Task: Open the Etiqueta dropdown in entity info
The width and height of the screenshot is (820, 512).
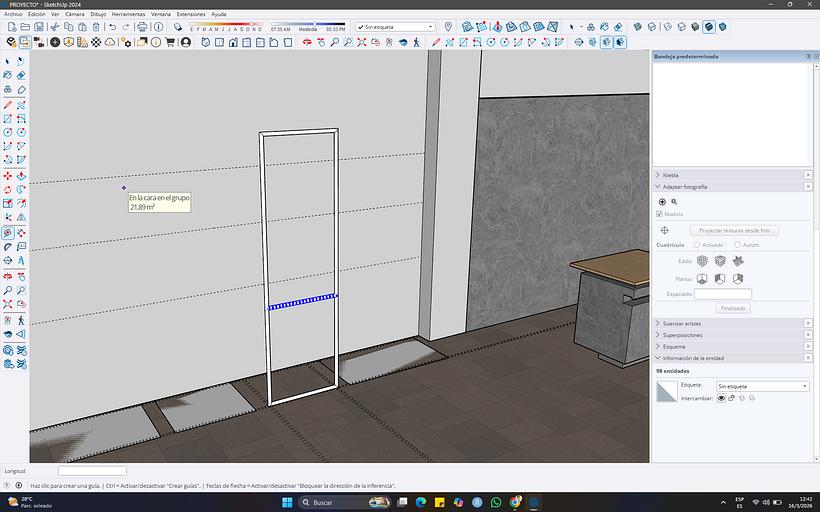Action: [x=762, y=386]
